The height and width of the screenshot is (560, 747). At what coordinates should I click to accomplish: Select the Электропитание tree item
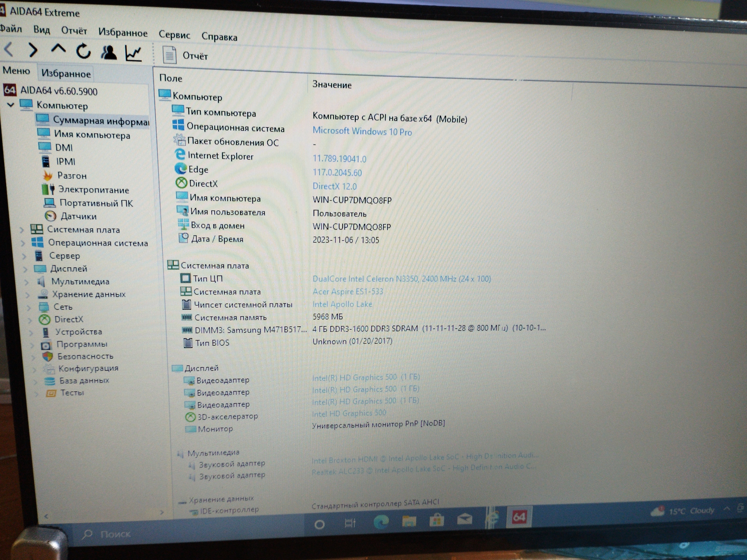tap(86, 189)
